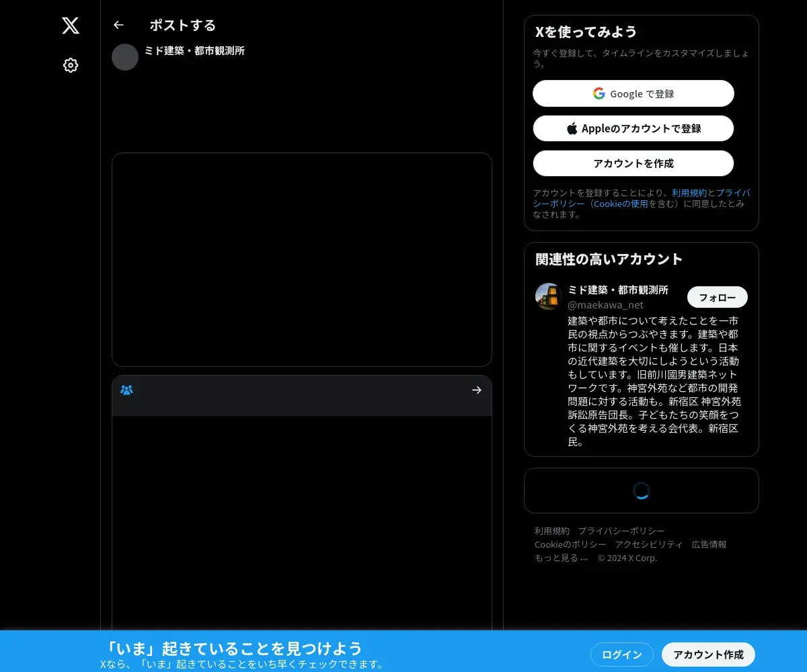Follow ミド建築・都市観測所 with フォロー button
This screenshot has height=672, width=807.
pyautogui.click(x=718, y=297)
